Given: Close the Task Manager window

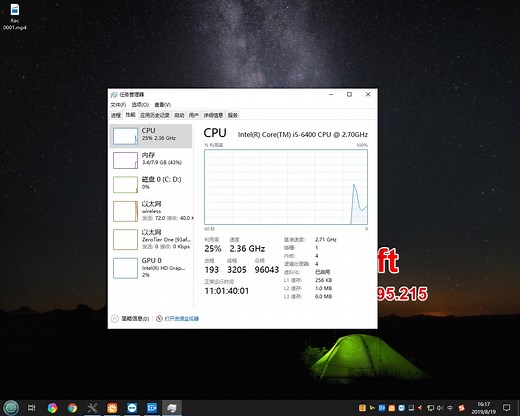Looking at the screenshot, I should tap(368, 94).
